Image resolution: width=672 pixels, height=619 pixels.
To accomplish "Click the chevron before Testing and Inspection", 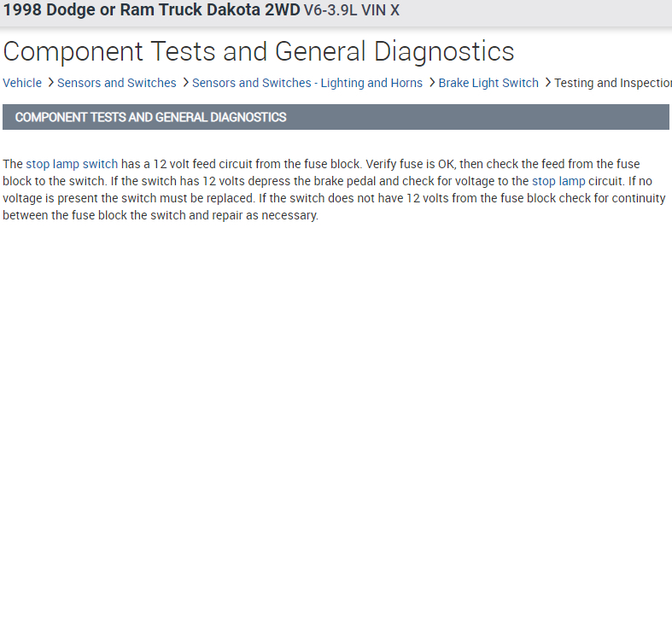I will (x=547, y=83).
